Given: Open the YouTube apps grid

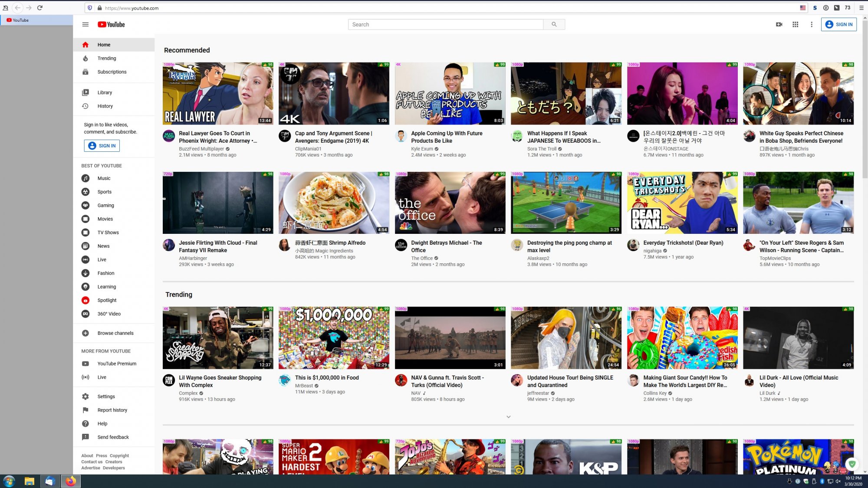Looking at the screenshot, I should (795, 25).
